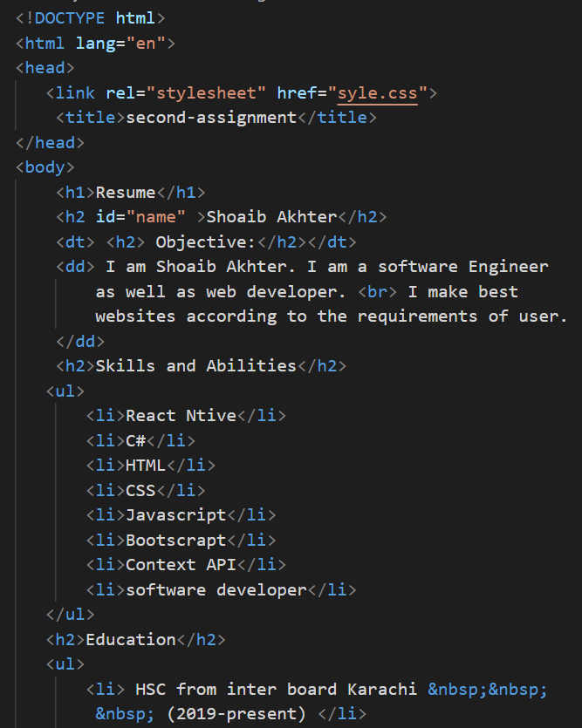This screenshot has width=582, height=728.
Task: Click on Resume heading text
Action: click(x=126, y=192)
